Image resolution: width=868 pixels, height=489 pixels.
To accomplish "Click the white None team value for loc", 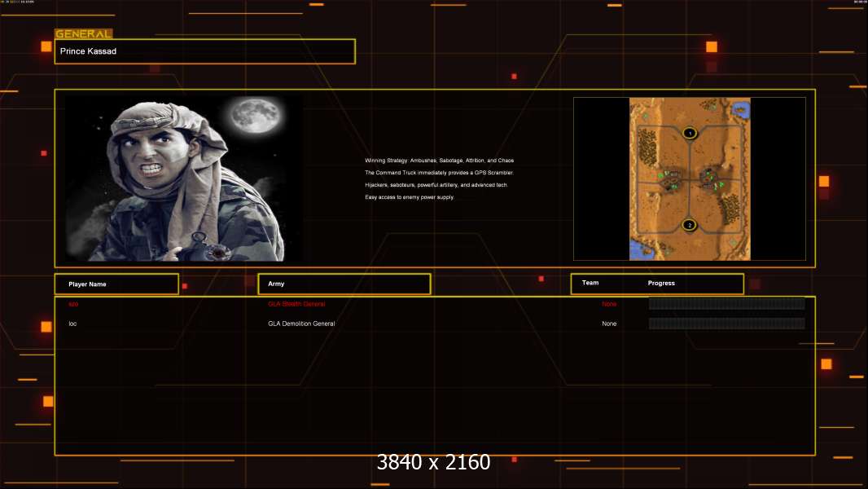I will 609,324.
